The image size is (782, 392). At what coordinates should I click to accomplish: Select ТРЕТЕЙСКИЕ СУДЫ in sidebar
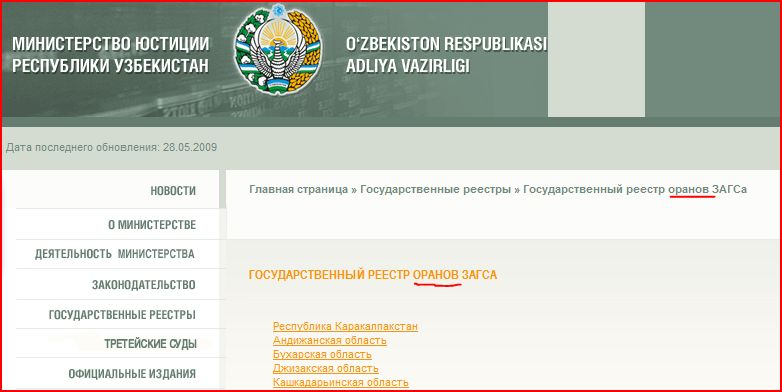[x=151, y=344]
